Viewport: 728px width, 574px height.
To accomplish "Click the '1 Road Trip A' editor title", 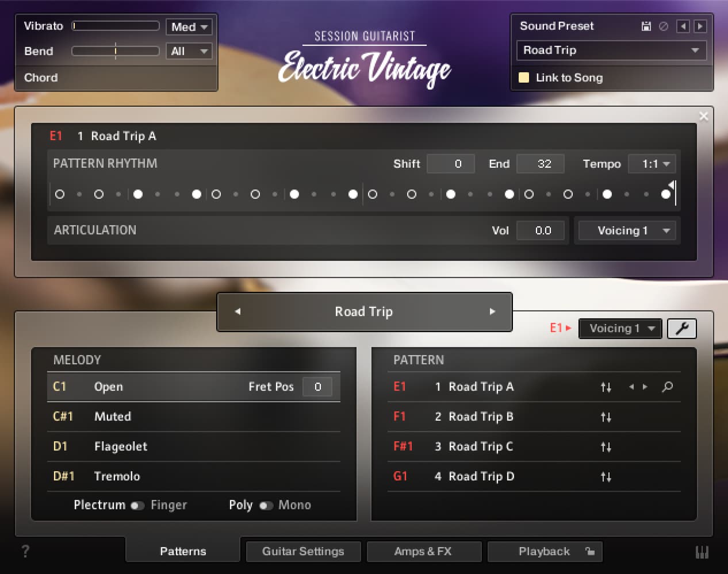I will pos(117,136).
